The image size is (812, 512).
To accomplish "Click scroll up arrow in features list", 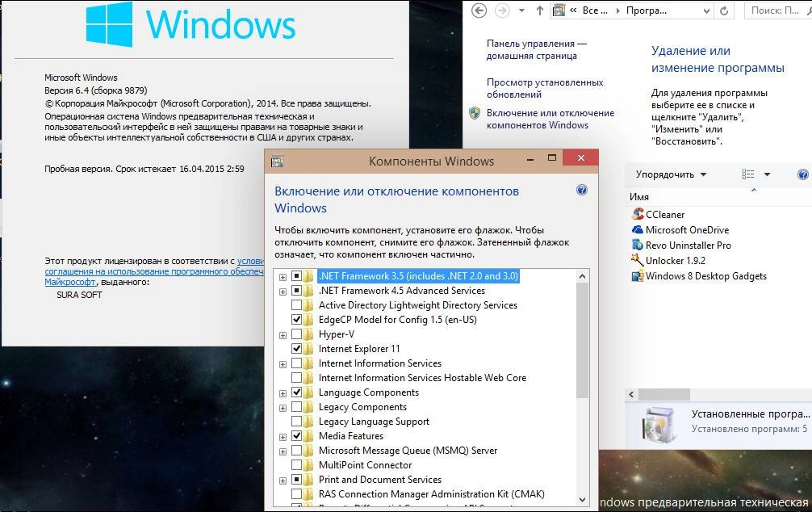I will tap(582, 276).
